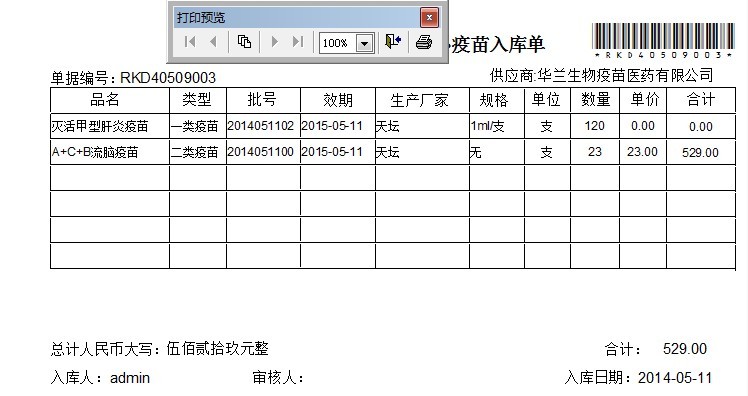Print the document with printer icon
The width and height of the screenshot is (748, 396).
click(424, 42)
